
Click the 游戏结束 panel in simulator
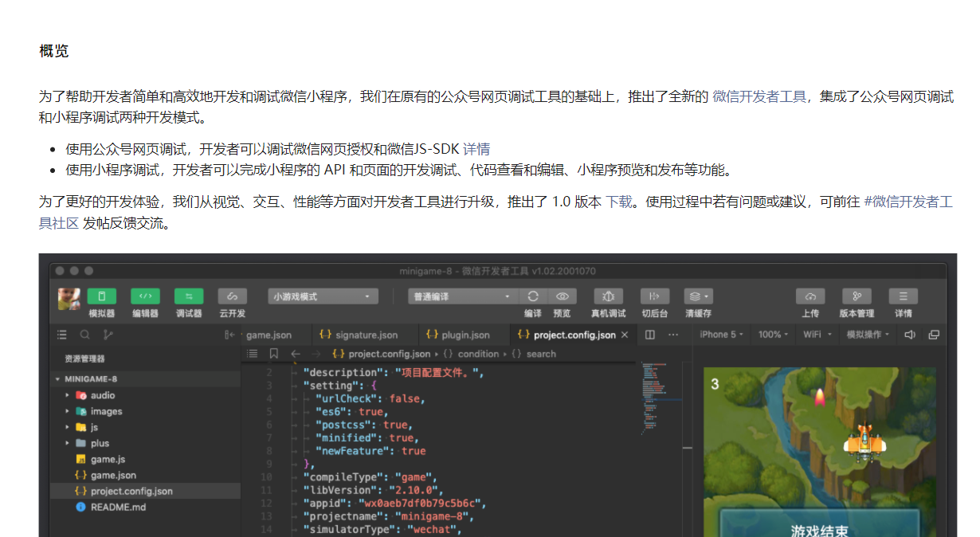coord(820,521)
